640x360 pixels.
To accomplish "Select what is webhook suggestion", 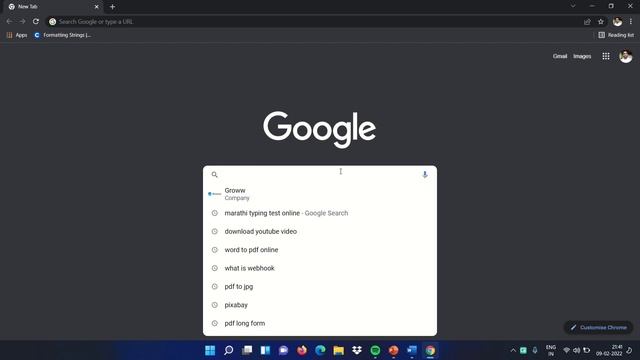I will tap(320, 268).
